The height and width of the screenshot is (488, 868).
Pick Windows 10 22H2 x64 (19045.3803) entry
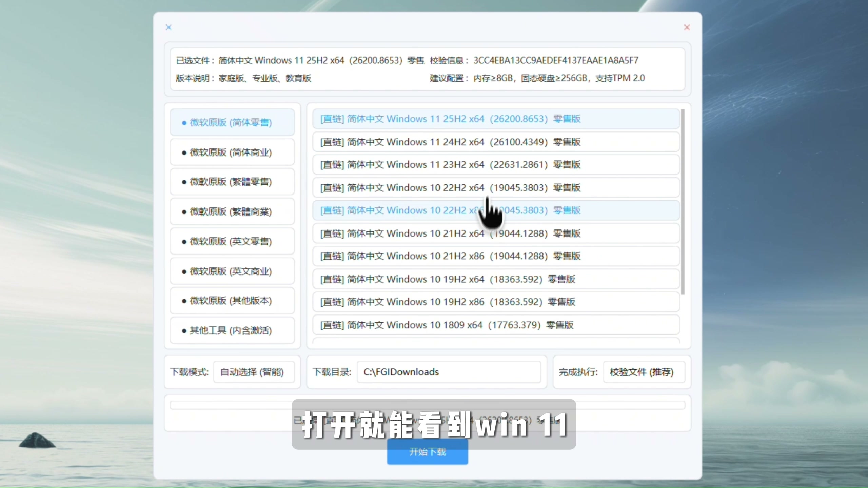[496, 187]
